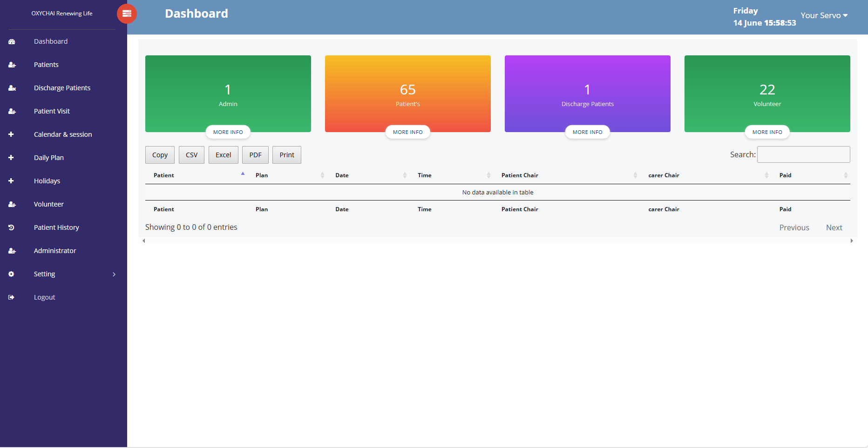868x448 pixels.
Task: Sort table by Date column arrows
Action: [405, 175]
